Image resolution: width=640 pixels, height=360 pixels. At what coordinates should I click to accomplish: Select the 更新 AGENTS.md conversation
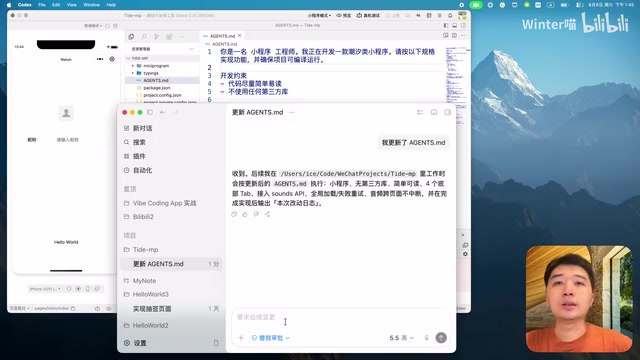171,264
